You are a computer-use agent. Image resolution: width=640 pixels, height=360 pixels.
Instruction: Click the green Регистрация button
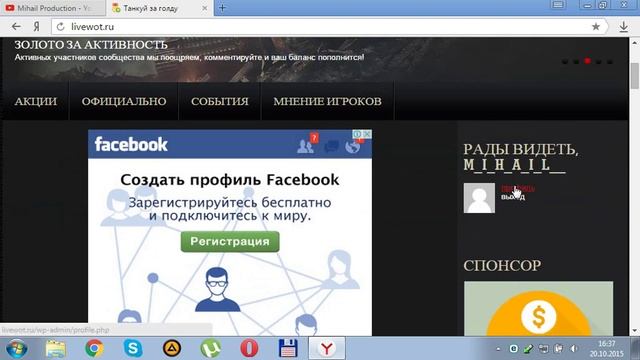click(230, 242)
